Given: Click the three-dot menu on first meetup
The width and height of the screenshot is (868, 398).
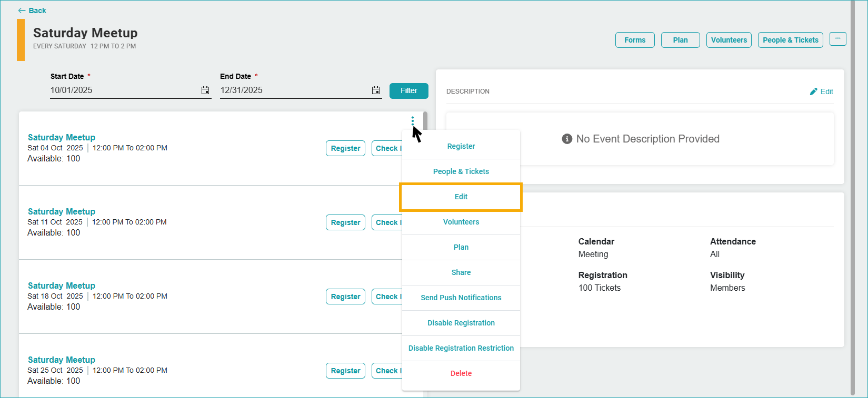Looking at the screenshot, I should pos(413,121).
